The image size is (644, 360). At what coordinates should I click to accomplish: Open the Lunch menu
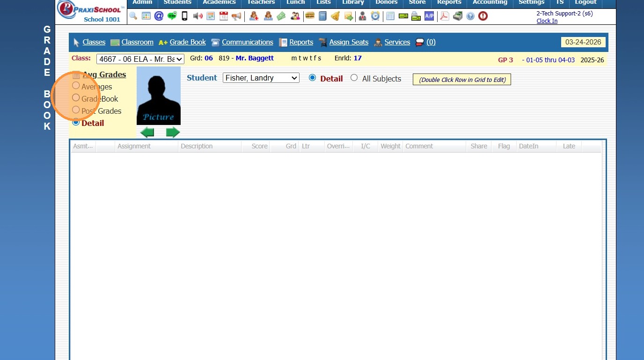point(296,2)
